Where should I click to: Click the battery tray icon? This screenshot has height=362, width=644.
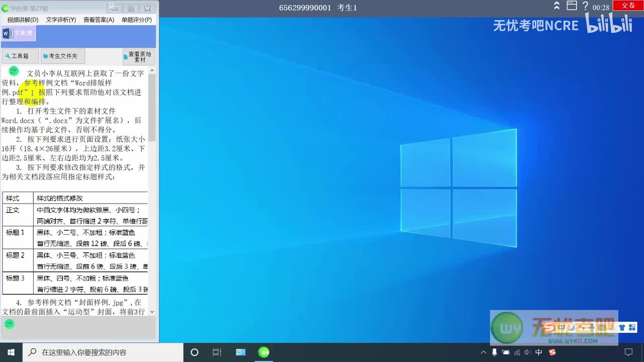(506, 352)
